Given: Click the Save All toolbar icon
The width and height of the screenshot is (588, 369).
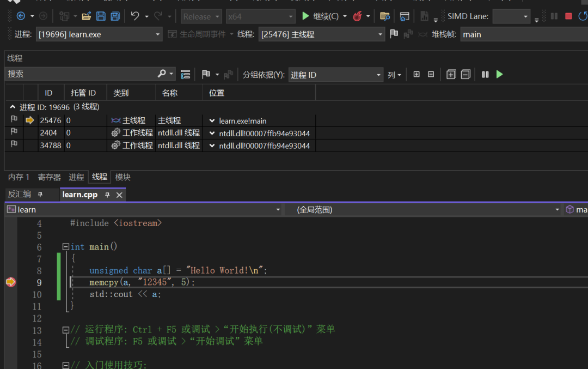Looking at the screenshot, I should [x=115, y=16].
